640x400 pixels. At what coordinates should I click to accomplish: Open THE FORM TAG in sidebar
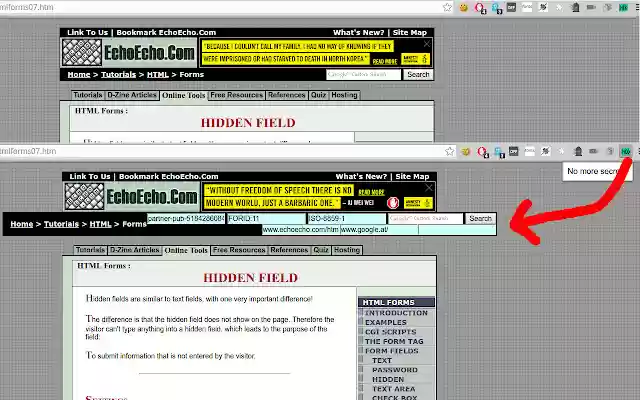pos(394,341)
